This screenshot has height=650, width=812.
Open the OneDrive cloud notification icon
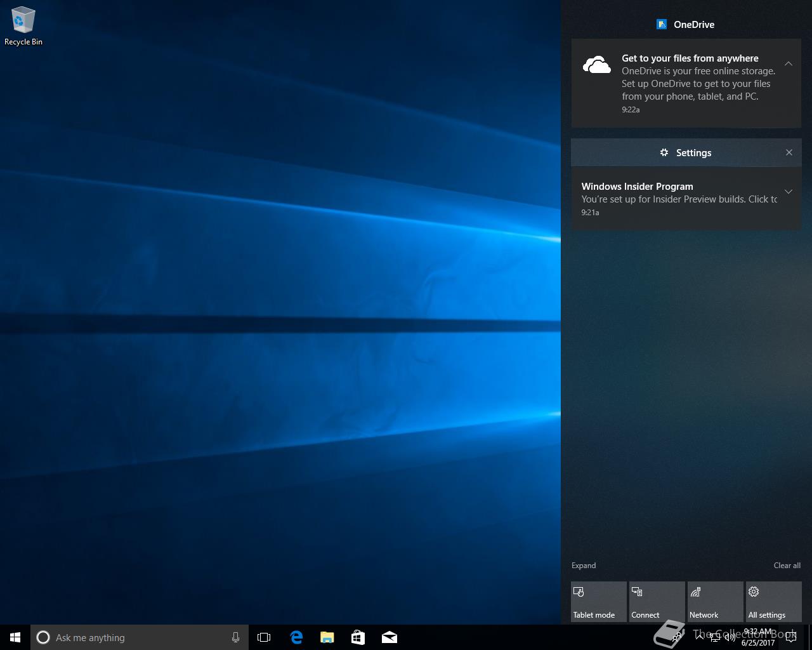597,65
